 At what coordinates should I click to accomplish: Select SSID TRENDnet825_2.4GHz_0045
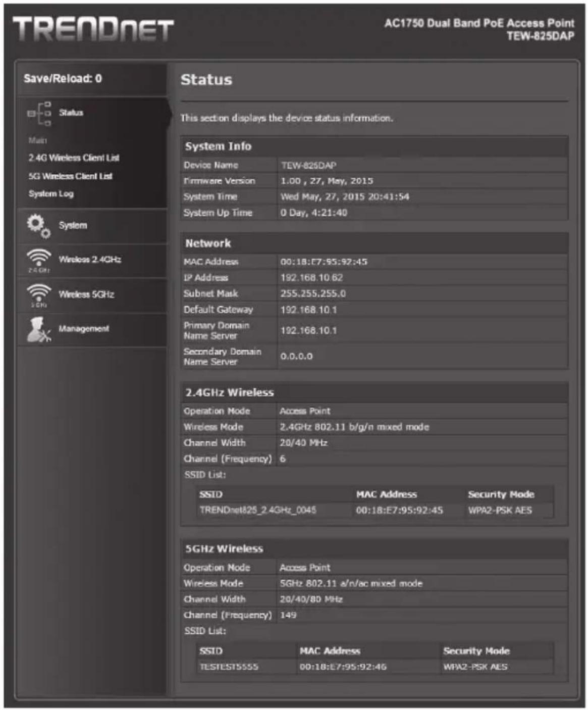pos(258,510)
